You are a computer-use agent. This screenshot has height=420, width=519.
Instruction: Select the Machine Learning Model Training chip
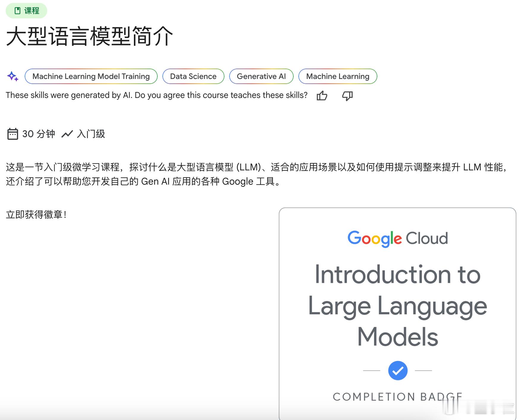91,76
